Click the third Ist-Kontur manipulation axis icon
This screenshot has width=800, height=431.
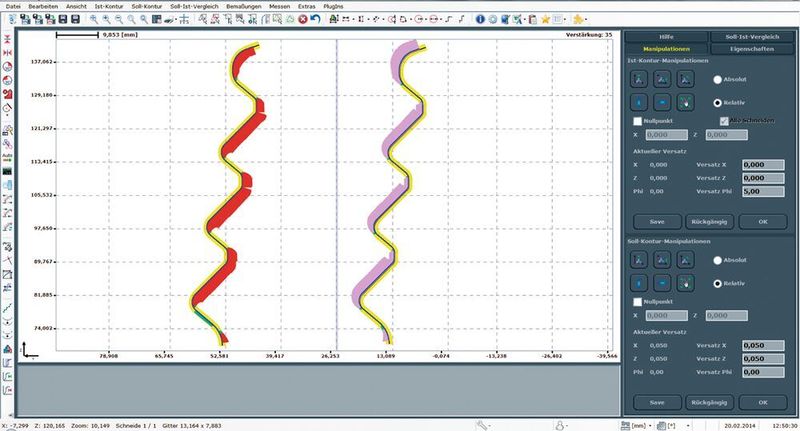click(x=685, y=79)
